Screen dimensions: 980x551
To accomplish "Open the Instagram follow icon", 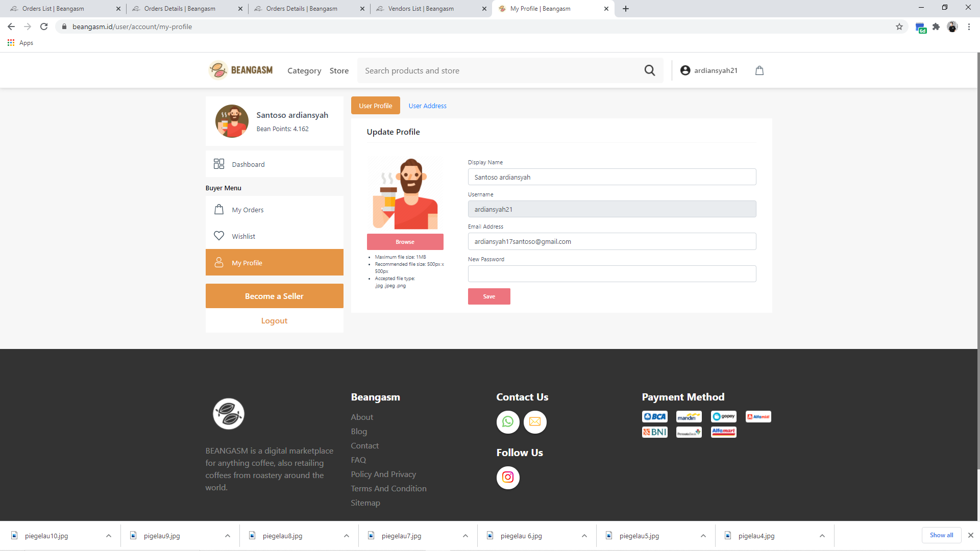I will [508, 478].
